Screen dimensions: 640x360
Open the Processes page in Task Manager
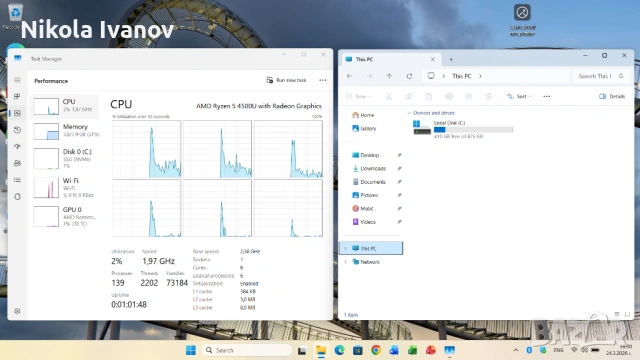[17, 97]
